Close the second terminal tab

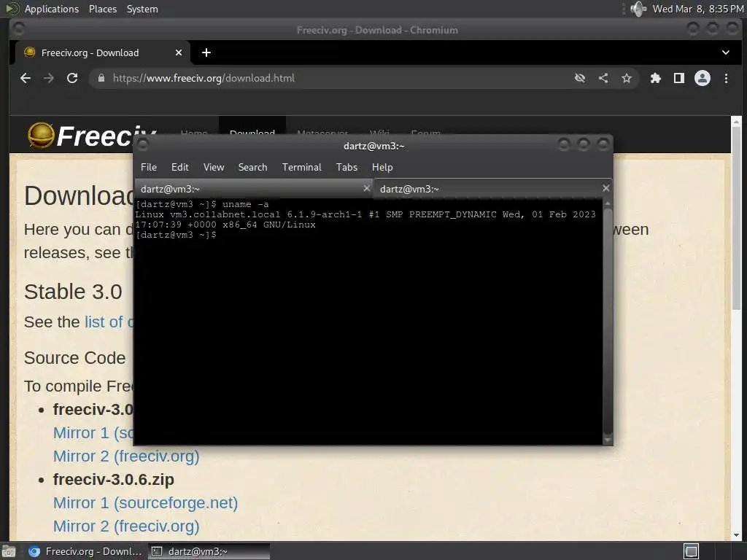pos(606,188)
